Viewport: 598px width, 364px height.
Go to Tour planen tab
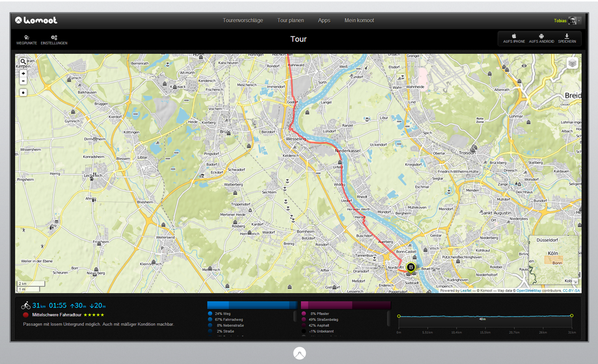click(x=290, y=21)
